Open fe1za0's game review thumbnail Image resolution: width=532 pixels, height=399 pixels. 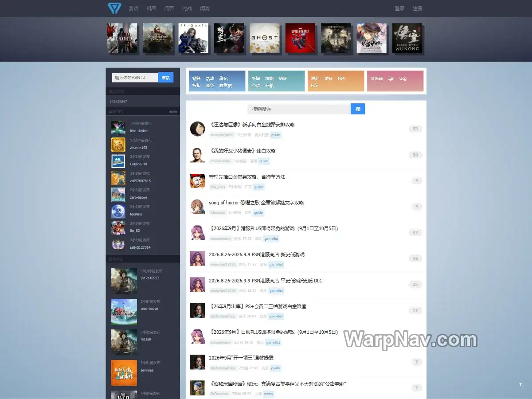[124, 342]
